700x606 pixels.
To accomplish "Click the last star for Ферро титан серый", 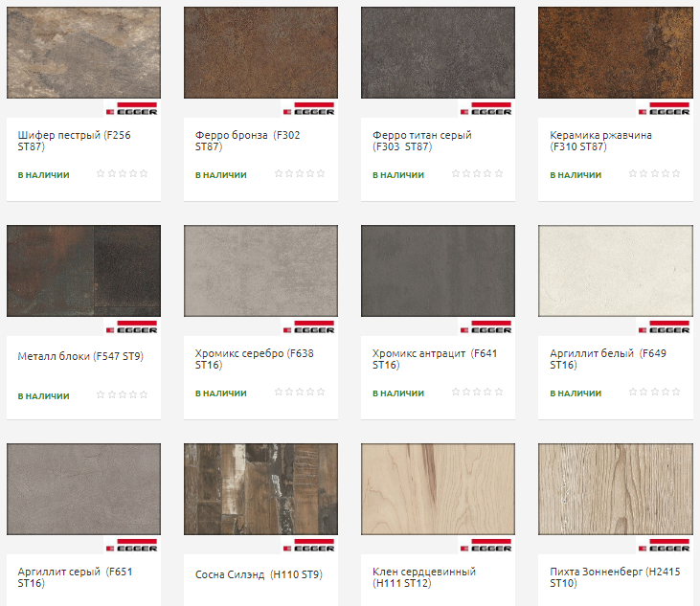I will [501, 174].
